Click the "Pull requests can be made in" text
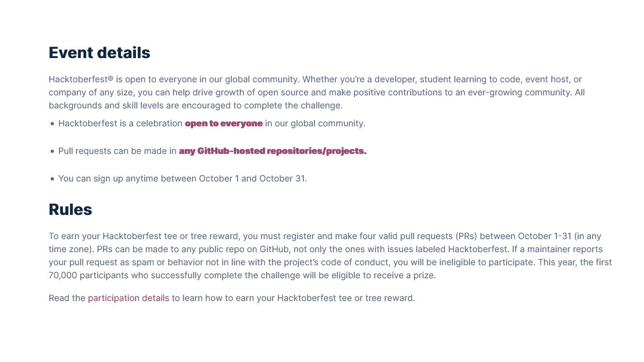Viewport: 644px width, 362px height. [x=117, y=151]
